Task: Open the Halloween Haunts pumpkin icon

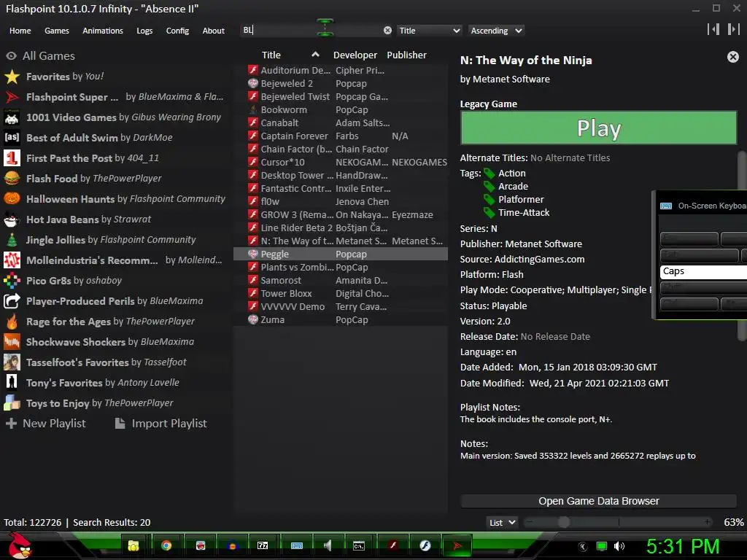Action: (12, 198)
